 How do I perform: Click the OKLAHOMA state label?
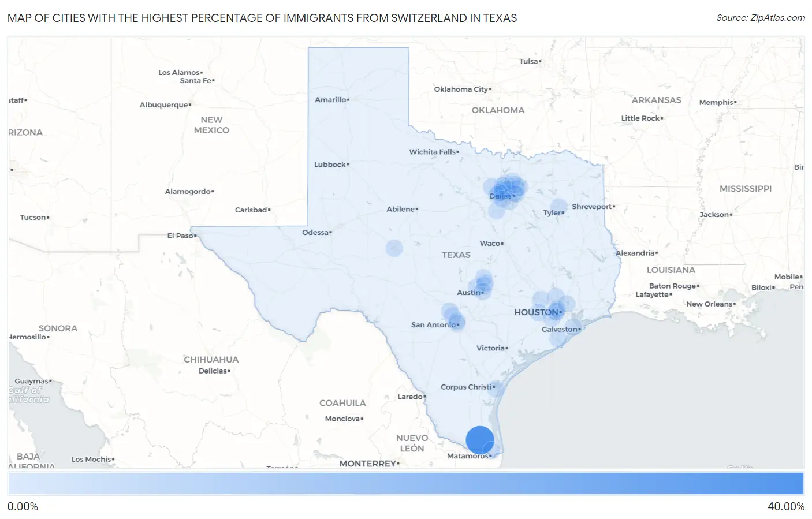(498, 110)
